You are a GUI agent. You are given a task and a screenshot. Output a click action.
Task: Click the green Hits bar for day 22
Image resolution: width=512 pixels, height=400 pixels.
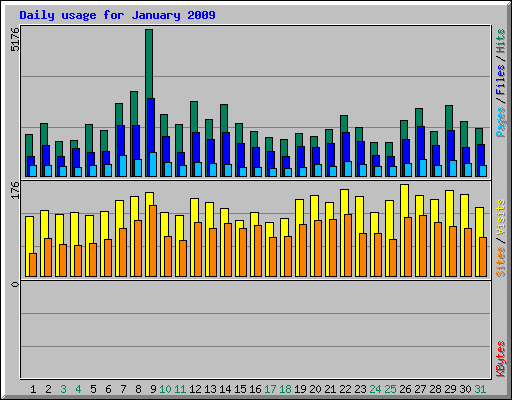[x=344, y=124]
